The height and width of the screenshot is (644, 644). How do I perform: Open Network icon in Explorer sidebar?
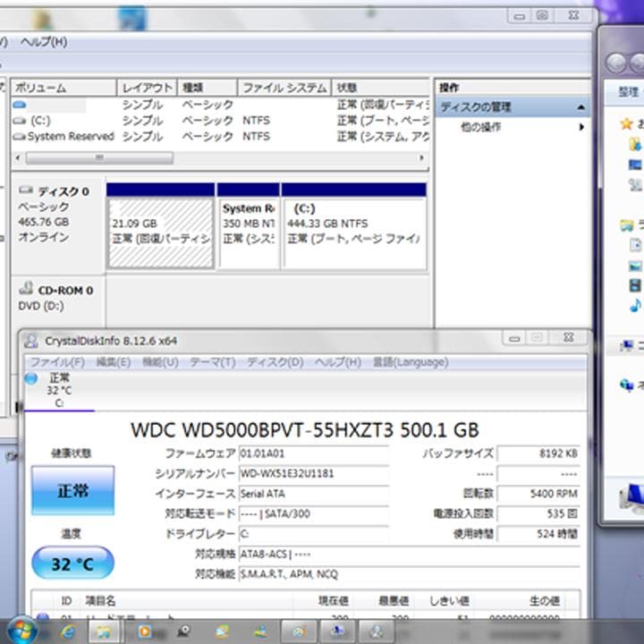pos(627,386)
